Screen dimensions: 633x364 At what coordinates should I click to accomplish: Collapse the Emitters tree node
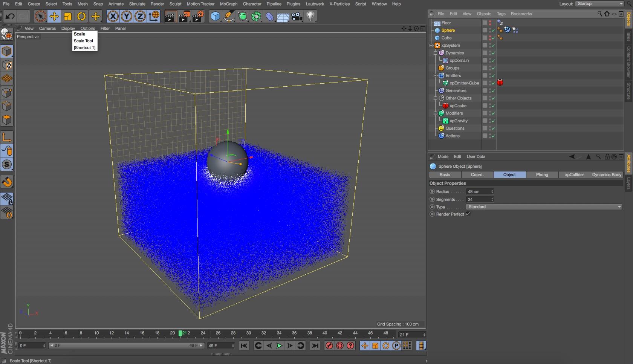tap(435, 76)
